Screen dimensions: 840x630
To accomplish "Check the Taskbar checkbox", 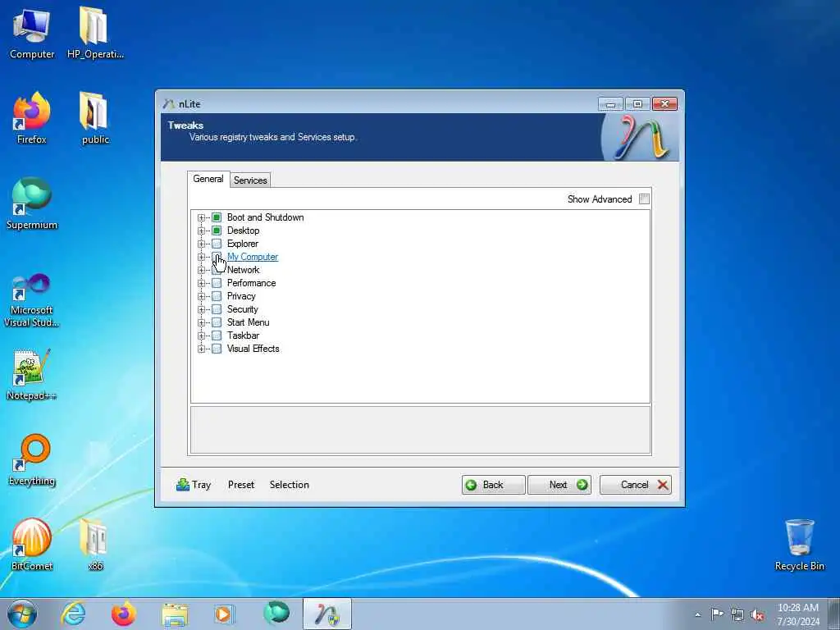I will click(x=217, y=336).
